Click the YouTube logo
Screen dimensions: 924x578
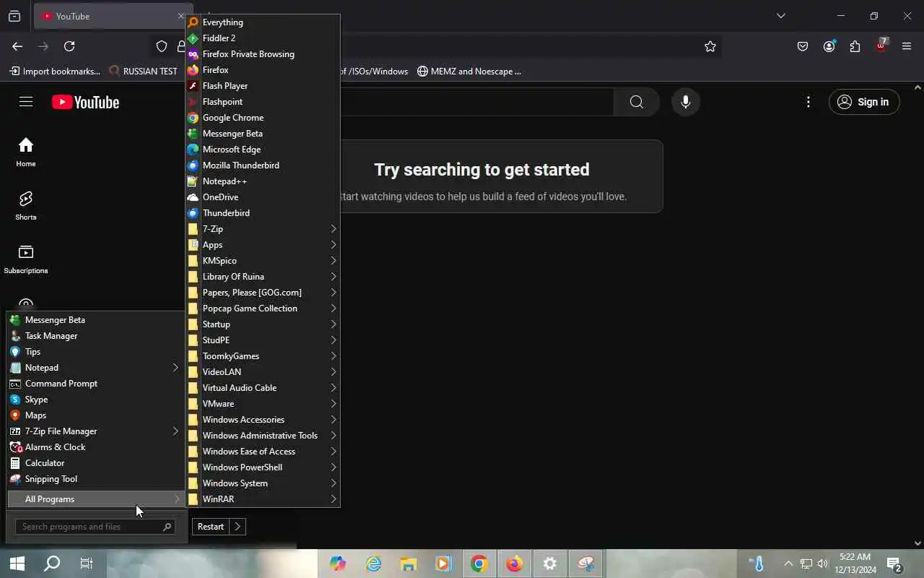pos(85,102)
